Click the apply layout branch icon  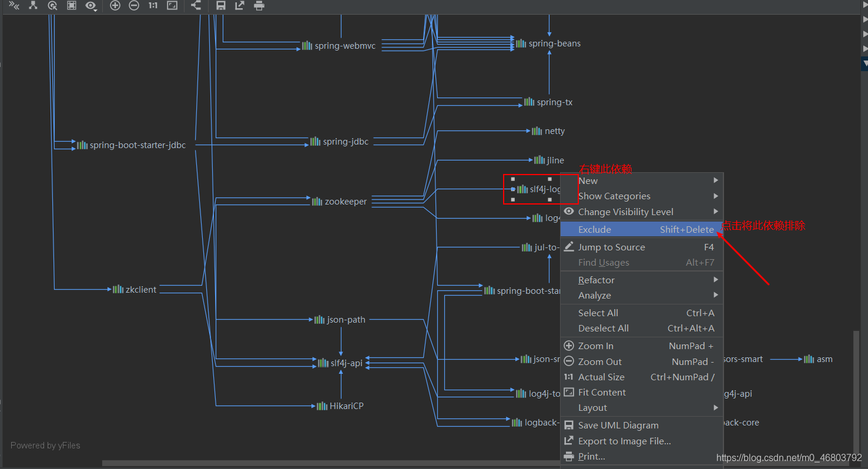point(196,6)
